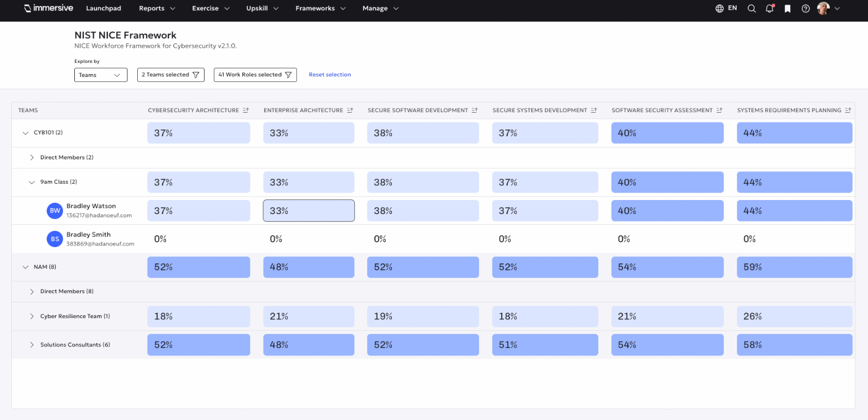868x420 pixels.
Task: Click NAM's 59% Systems Requirements Planning cell
Action: click(x=794, y=267)
